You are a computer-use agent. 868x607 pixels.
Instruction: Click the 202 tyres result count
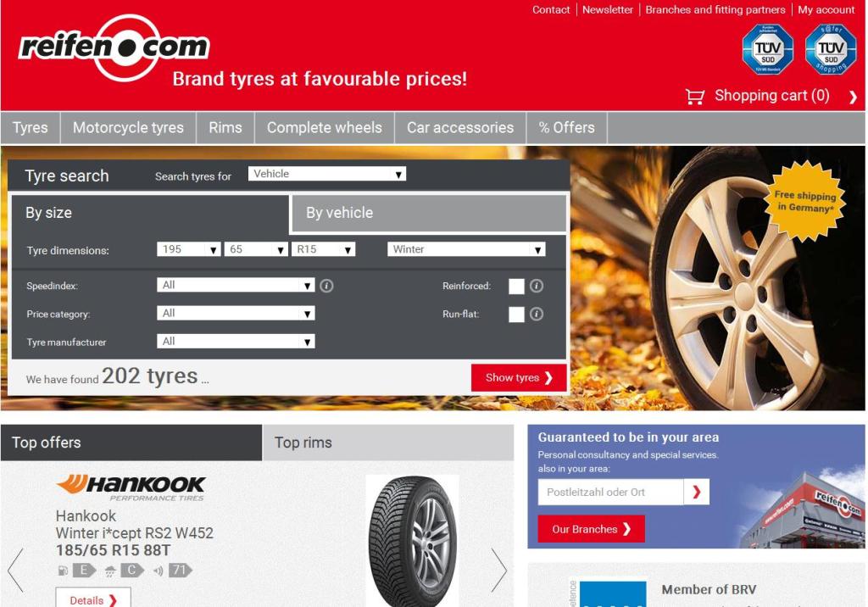149,376
